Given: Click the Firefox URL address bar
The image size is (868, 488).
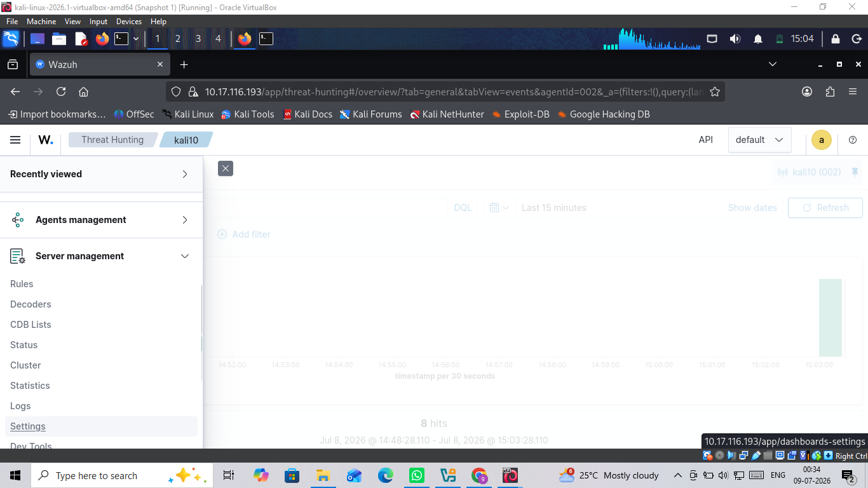Looking at the screenshot, I should [x=445, y=91].
